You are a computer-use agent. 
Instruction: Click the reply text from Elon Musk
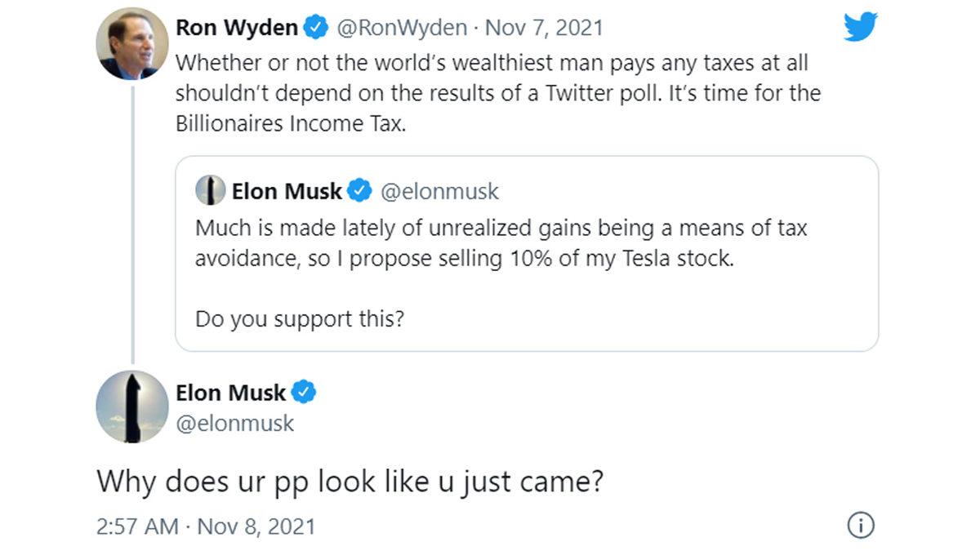tap(351, 482)
